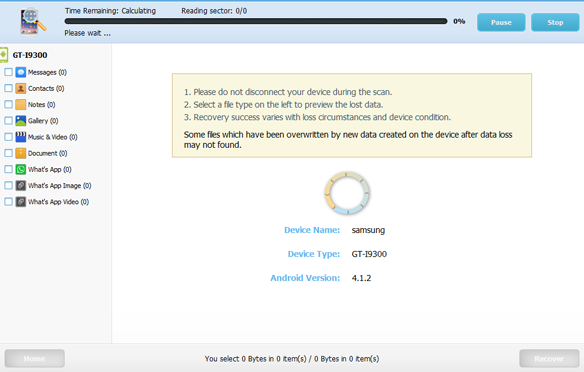Viewport: 584px width, 372px height.
Task: Click the Gallery picture icon
Action: 21,121
